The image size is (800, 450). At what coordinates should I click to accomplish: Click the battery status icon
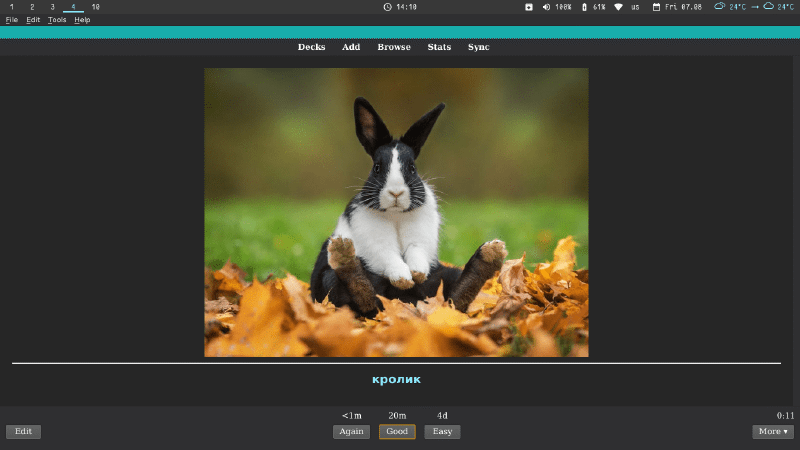[584, 7]
